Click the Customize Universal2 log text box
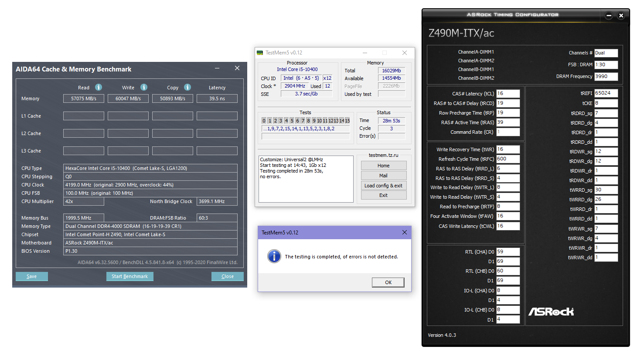This screenshot has width=644, height=356. (x=306, y=179)
